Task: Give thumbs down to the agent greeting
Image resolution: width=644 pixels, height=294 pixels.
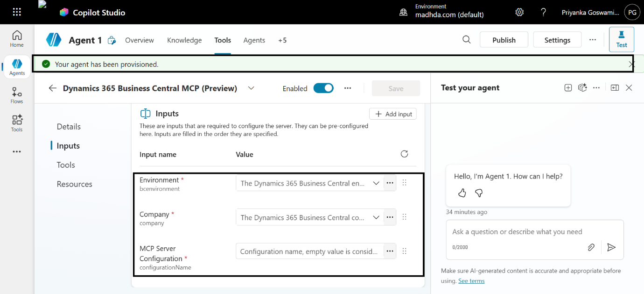Action: click(479, 193)
